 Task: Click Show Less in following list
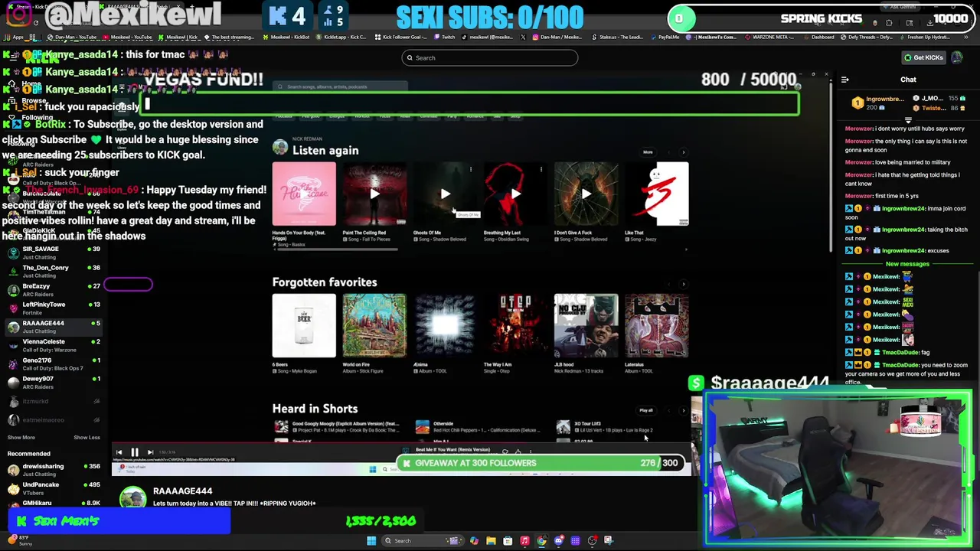[x=87, y=437]
